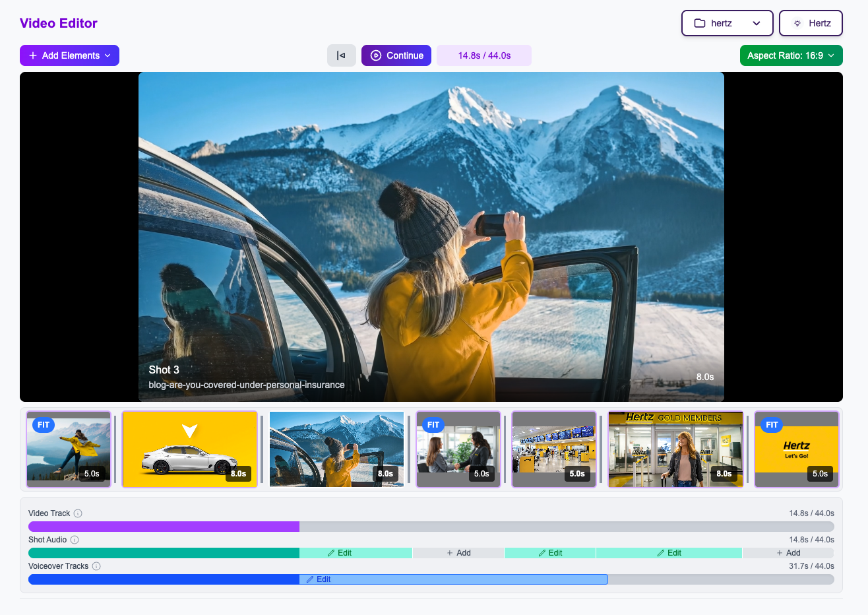This screenshot has height=615, width=868.
Task: Expand the Add Elements dropdown
Action: [x=108, y=55]
